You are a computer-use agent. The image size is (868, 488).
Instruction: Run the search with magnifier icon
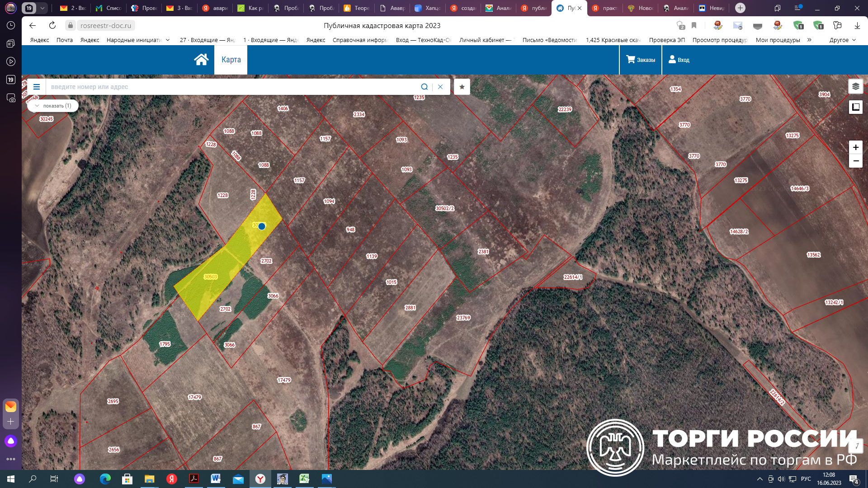coord(425,87)
